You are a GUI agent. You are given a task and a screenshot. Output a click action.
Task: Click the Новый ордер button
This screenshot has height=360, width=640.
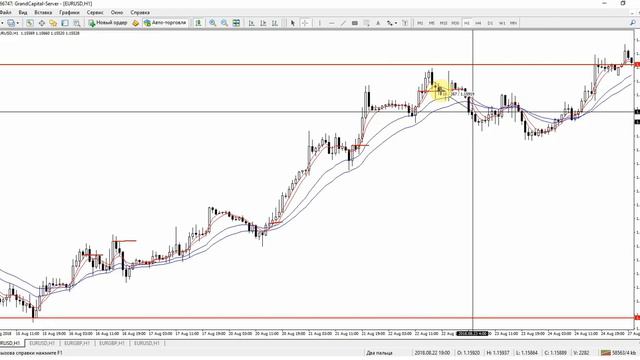pyautogui.click(x=108, y=23)
